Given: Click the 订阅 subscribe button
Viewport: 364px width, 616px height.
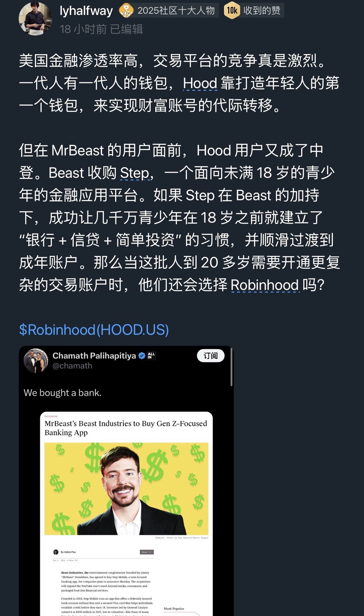Looking at the screenshot, I should [x=211, y=356].
